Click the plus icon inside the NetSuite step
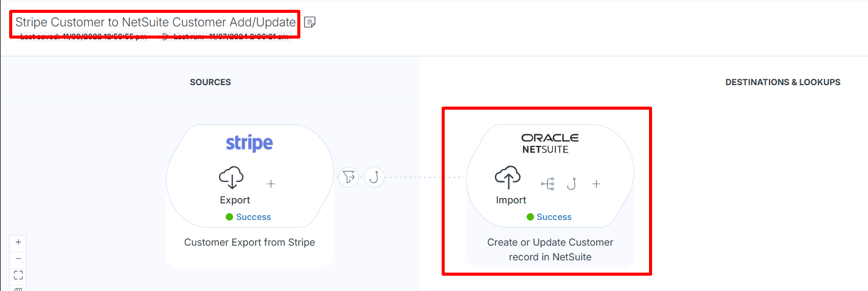The height and width of the screenshot is (291, 868). coord(596,183)
